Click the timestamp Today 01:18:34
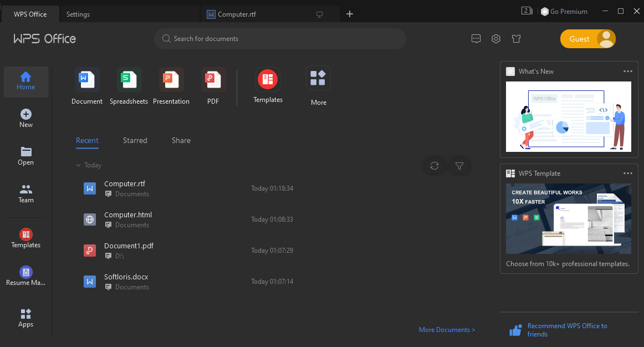 pos(272,188)
